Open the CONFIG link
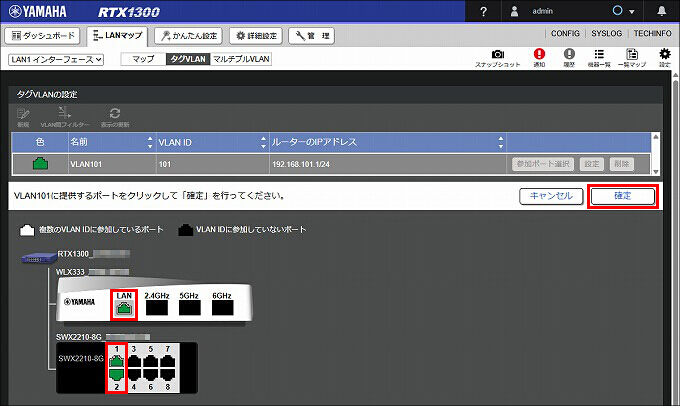Image resolution: width=680 pixels, height=406 pixels. point(565,33)
